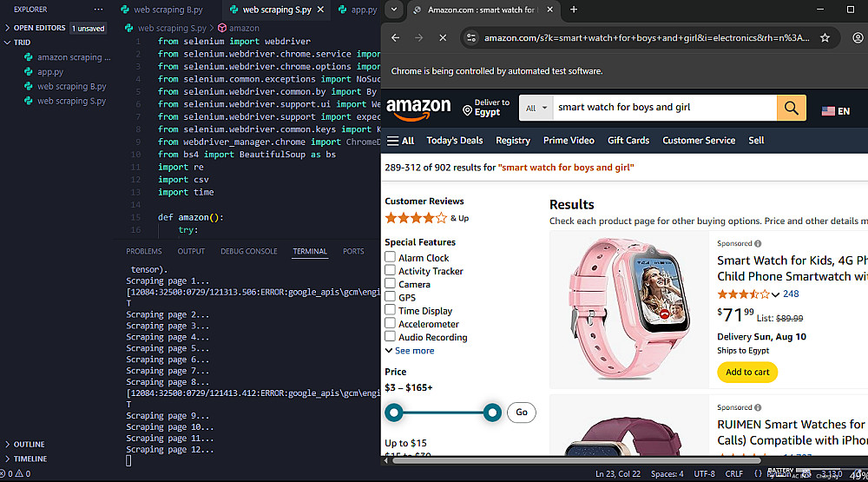Click the maximum price slider handle

(x=492, y=413)
